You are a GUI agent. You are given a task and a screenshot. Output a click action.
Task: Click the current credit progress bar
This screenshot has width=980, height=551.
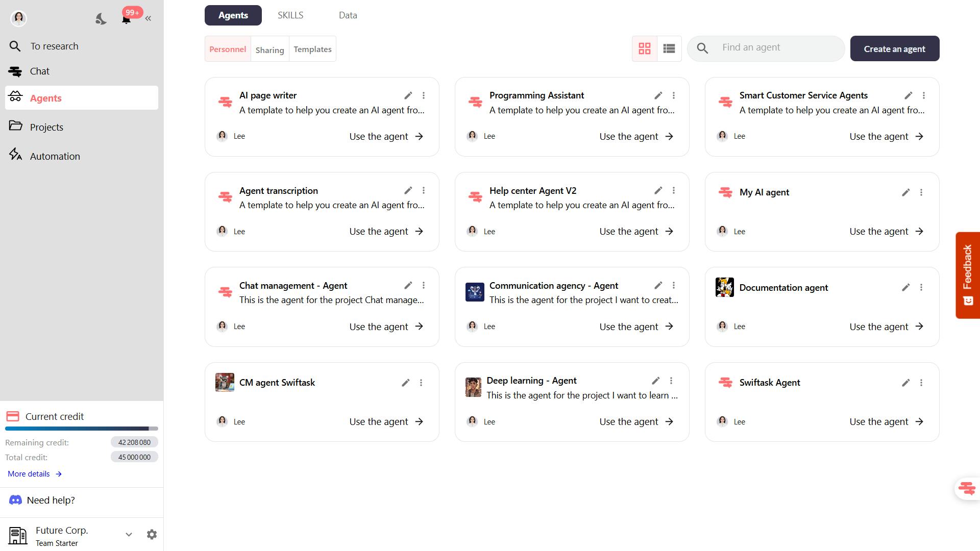pyautogui.click(x=82, y=429)
